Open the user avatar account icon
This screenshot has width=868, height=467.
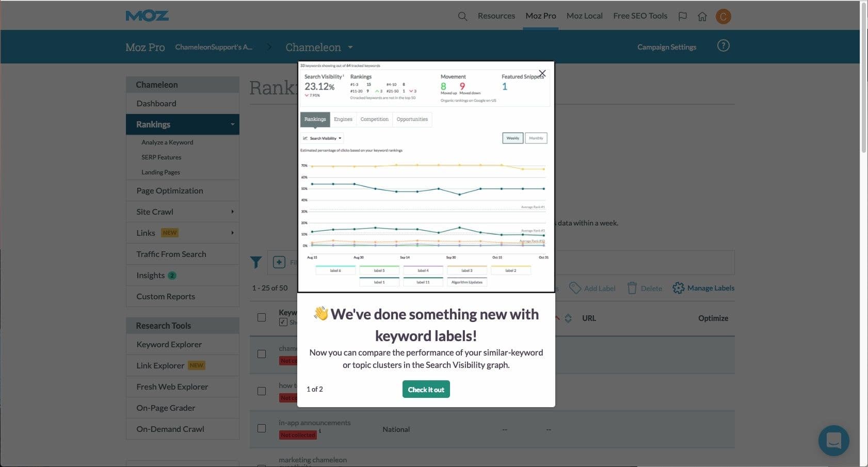(x=723, y=17)
